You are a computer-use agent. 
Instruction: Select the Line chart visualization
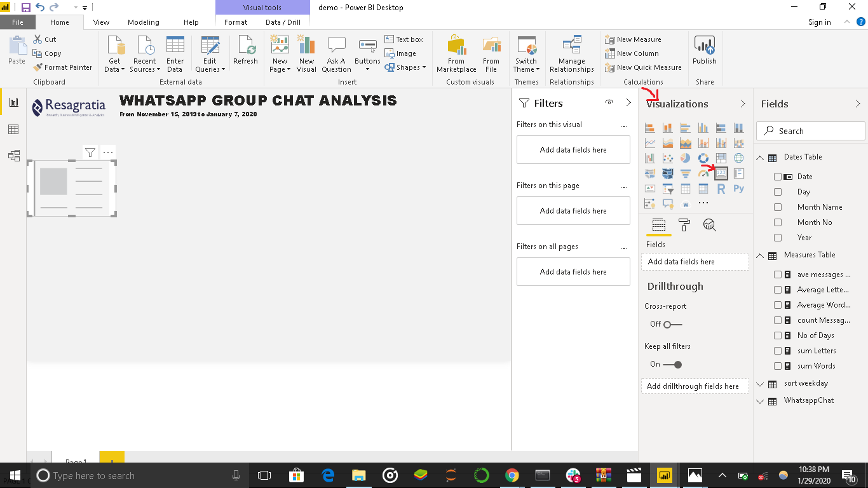tap(650, 143)
